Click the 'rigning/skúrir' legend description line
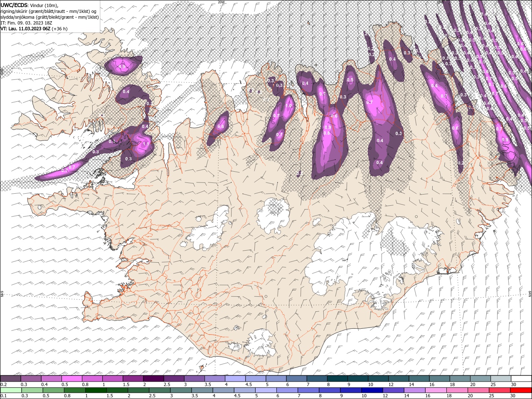The image size is (532, 399). click(x=49, y=11)
